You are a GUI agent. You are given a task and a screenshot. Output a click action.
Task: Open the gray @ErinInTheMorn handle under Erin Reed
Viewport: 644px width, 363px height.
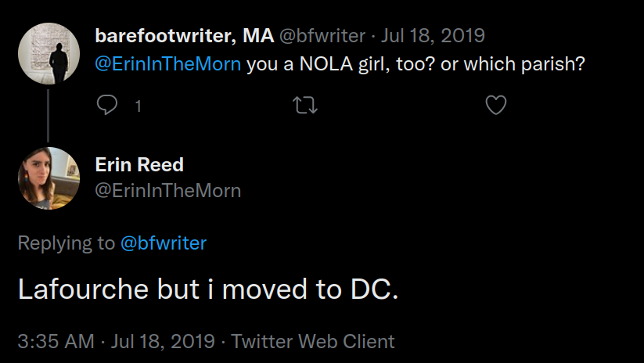tap(167, 190)
